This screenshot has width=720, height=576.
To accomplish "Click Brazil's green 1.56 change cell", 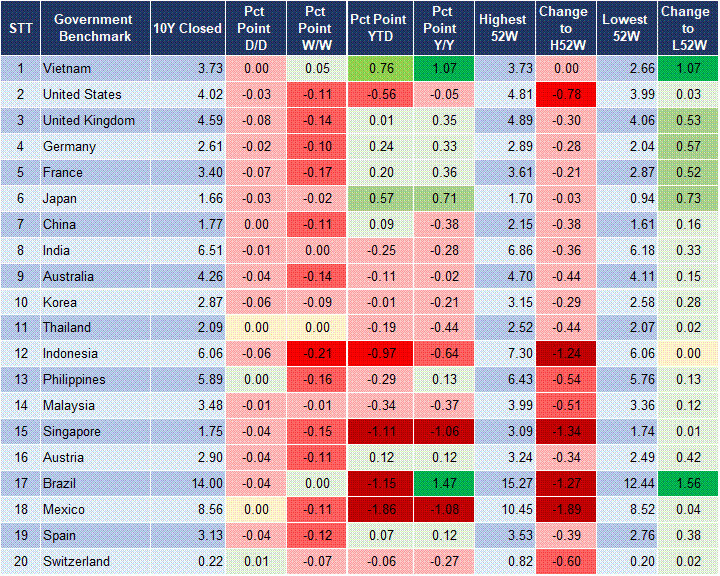I will click(x=689, y=484).
